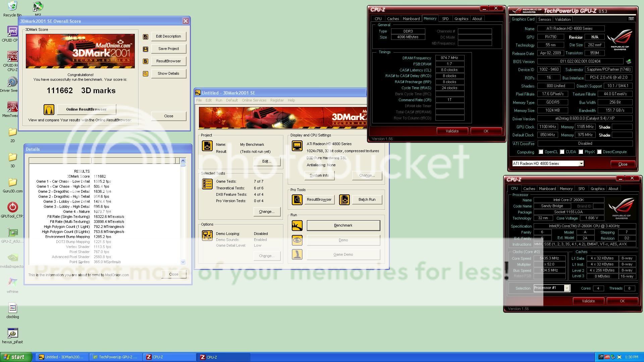Click the Show Details magnifier icon

coord(146,74)
